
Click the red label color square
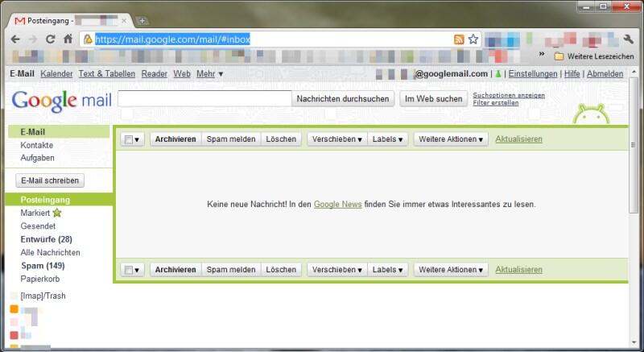14,335
